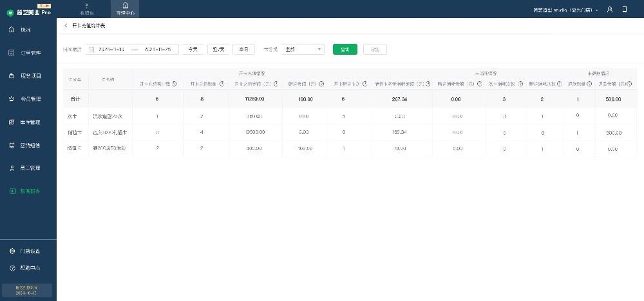Open the user profile icon in header
The height and width of the screenshot is (301, 644).
pyautogui.click(x=609, y=10)
